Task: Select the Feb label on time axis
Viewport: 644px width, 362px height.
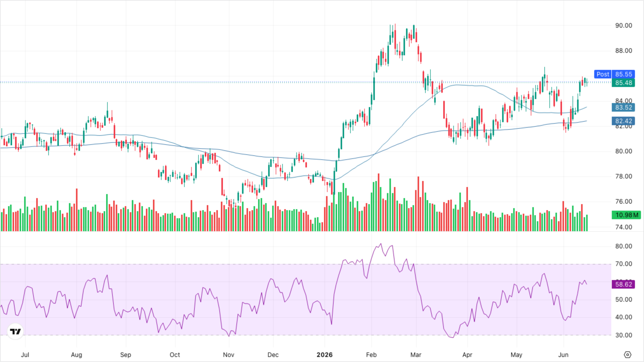Action: click(x=371, y=355)
